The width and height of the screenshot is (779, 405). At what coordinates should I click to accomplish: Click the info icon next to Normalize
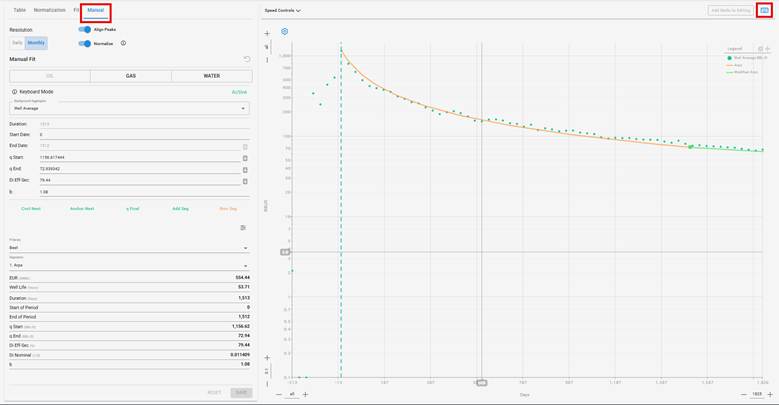point(123,43)
